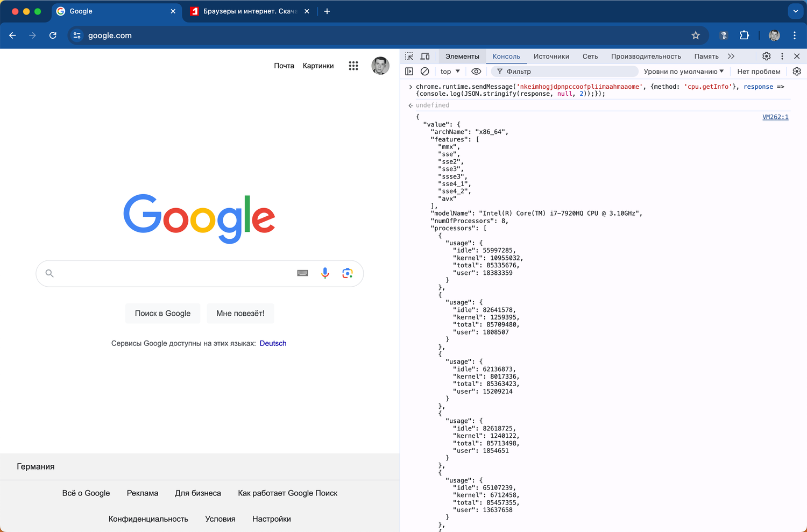Open the Реклама footer link

[x=143, y=493]
